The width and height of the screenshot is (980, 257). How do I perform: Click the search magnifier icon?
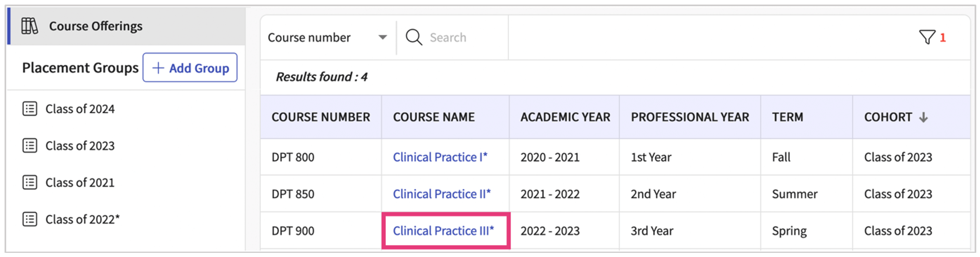tap(414, 37)
